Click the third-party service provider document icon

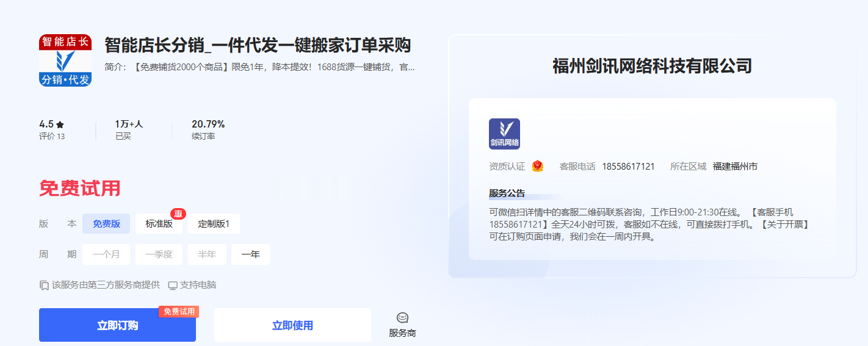coord(44,285)
